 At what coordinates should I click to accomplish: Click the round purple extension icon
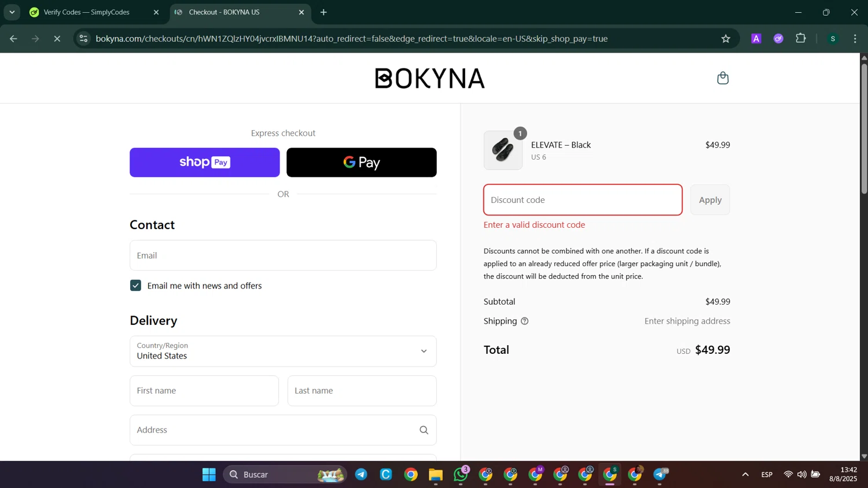tap(778, 39)
